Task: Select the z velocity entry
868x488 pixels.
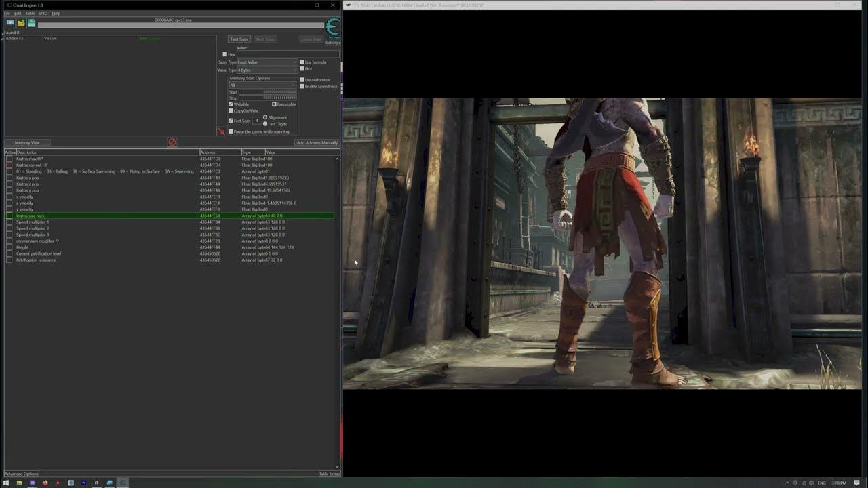Action: [x=170, y=203]
